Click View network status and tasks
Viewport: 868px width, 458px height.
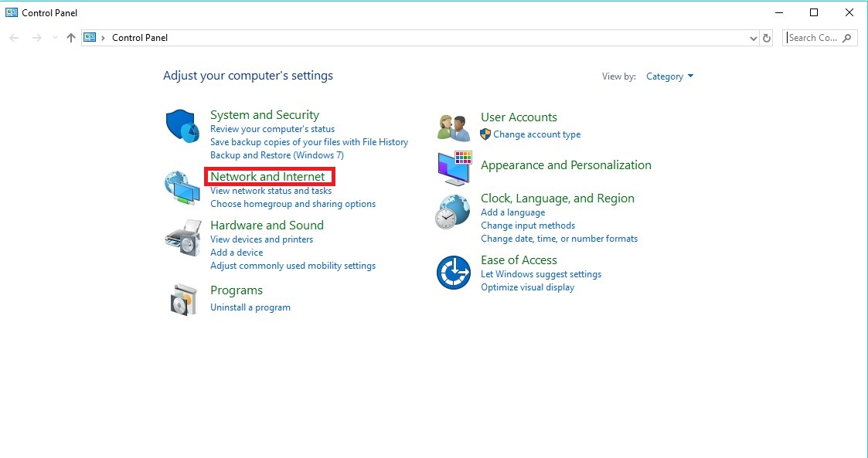coord(271,191)
